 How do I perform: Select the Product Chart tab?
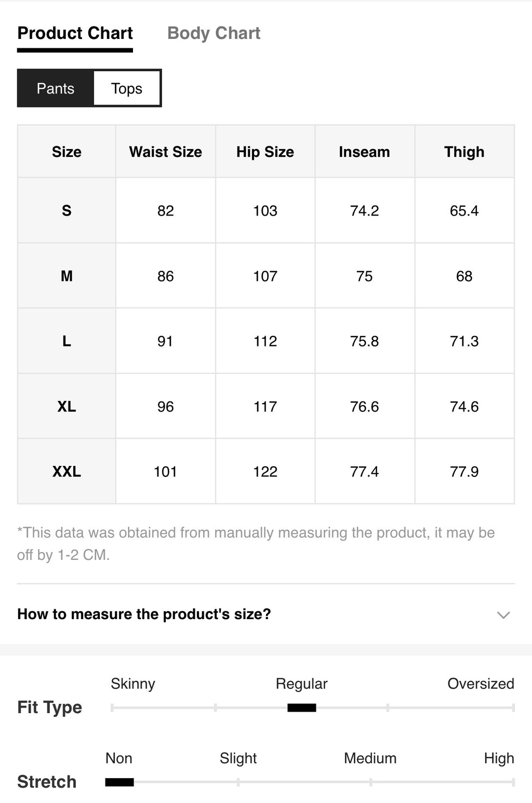click(75, 33)
